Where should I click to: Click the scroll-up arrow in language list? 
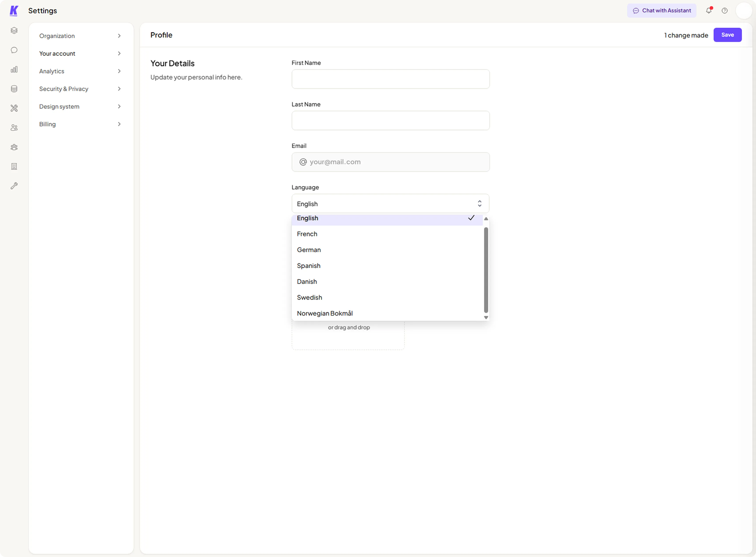[x=486, y=219]
